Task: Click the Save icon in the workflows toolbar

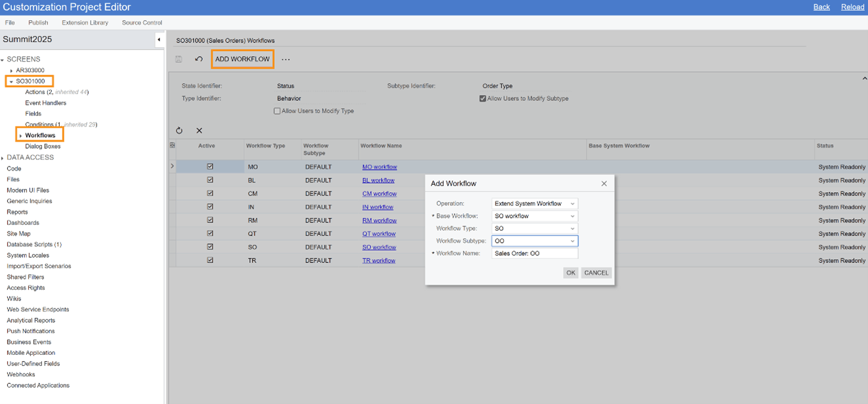Action: point(178,59)
